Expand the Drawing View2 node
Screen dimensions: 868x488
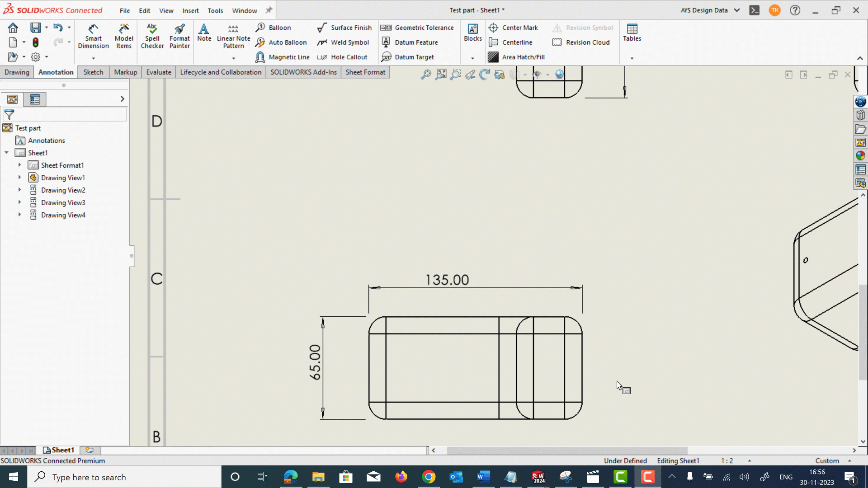point(19,190)
